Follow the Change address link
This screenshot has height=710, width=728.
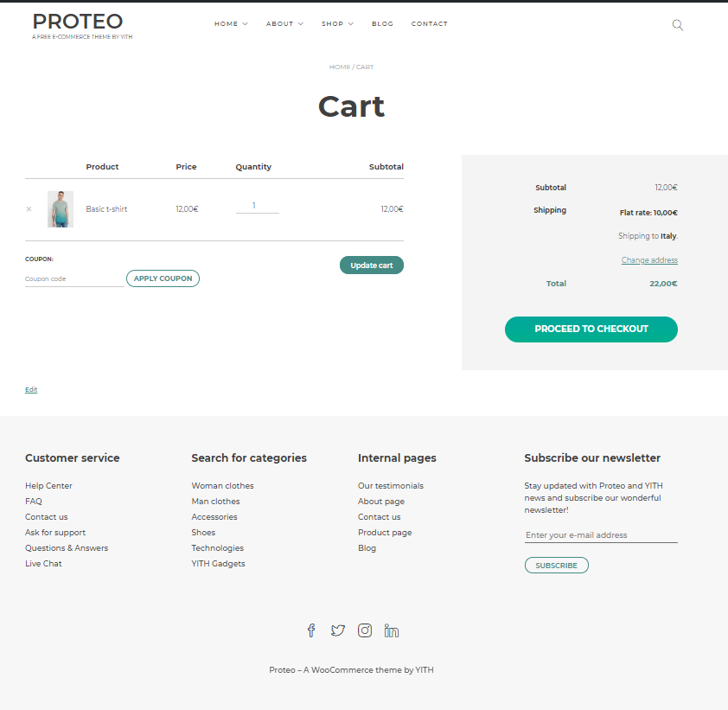[649, 260]
